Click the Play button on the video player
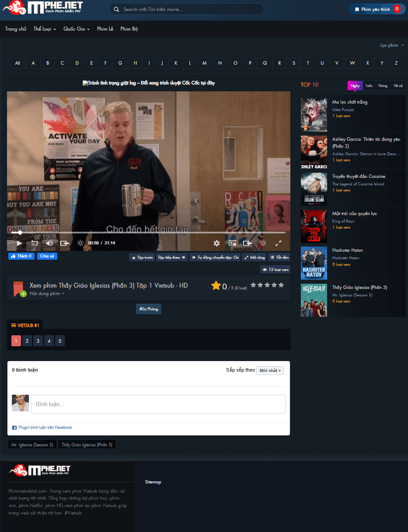The height and width of the screenshot is (532, 408). pos(19,243)
